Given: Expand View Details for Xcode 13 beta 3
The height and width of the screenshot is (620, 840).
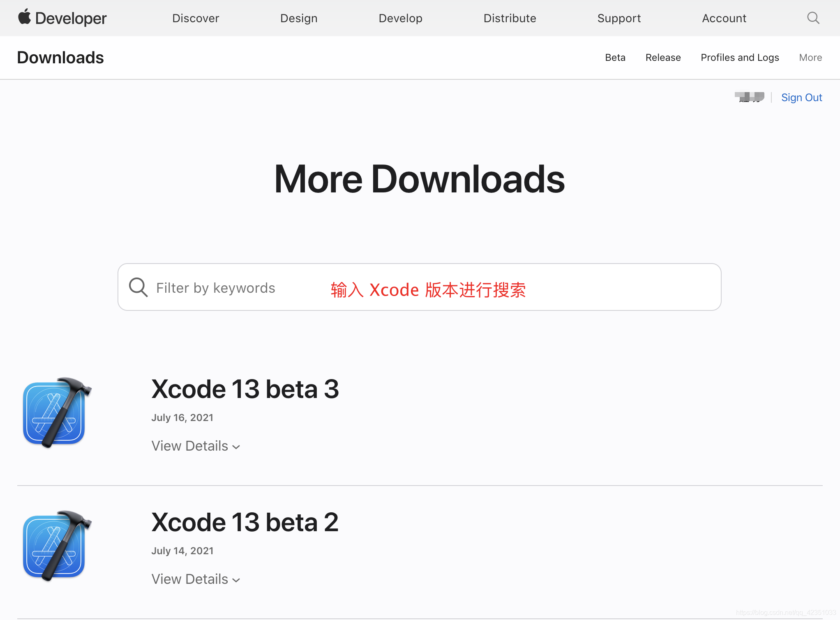Looking at the screenshot, I should (x=196, y=446).
